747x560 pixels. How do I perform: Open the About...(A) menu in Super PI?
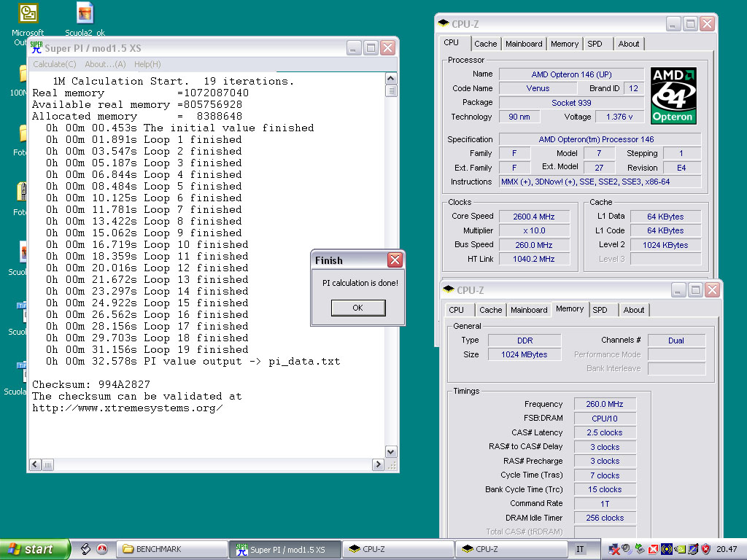(105, 64)
